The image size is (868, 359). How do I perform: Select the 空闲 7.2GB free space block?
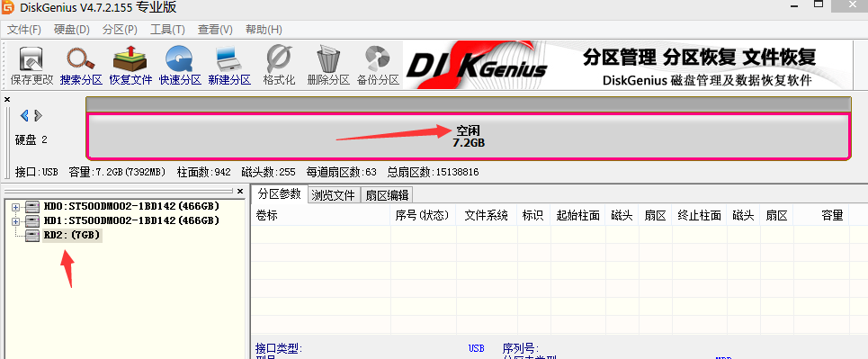point(469,136)
